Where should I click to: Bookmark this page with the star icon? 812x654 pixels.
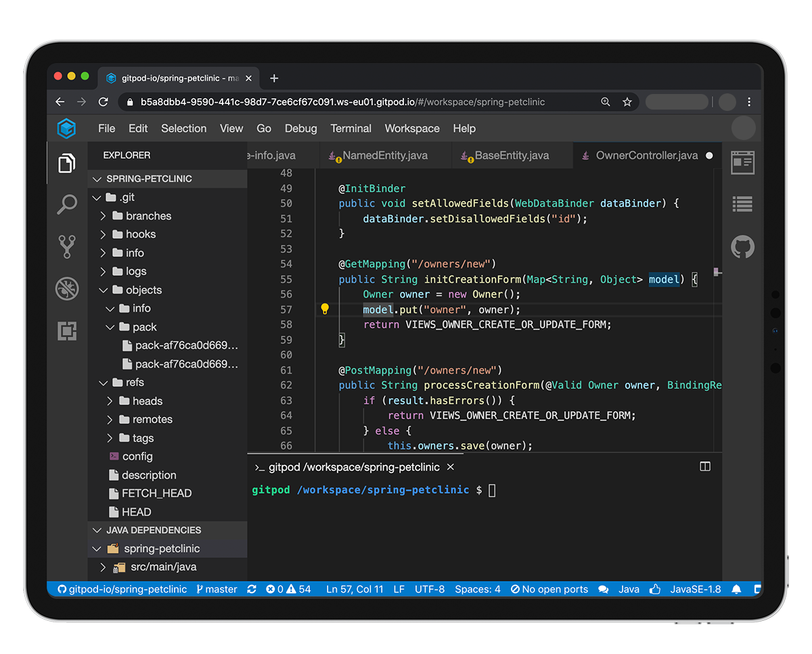pos(627,102)
